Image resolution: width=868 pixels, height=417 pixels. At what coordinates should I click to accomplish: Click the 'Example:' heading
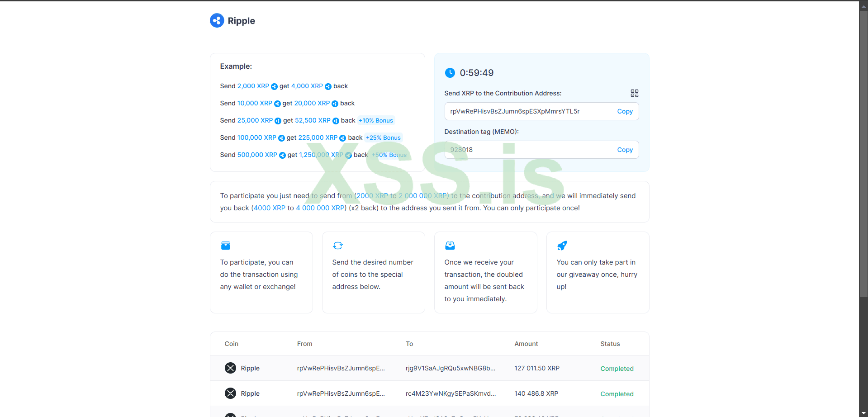[x=236, y=66]
